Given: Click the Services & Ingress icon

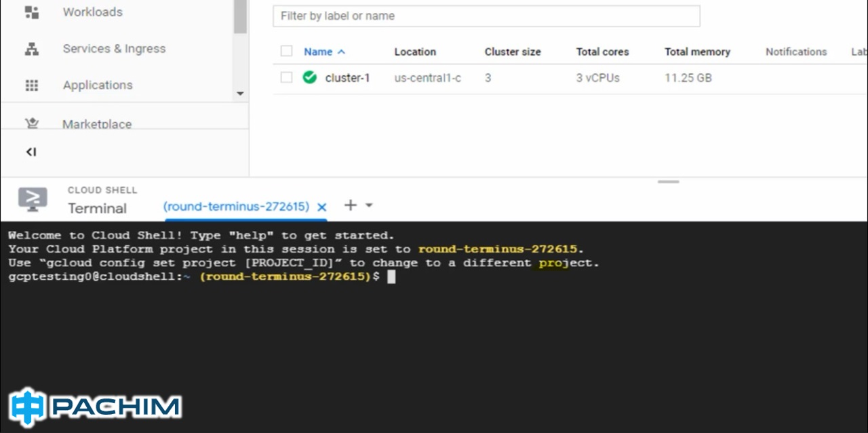Looking at the screenshot, I should point(32,49).
